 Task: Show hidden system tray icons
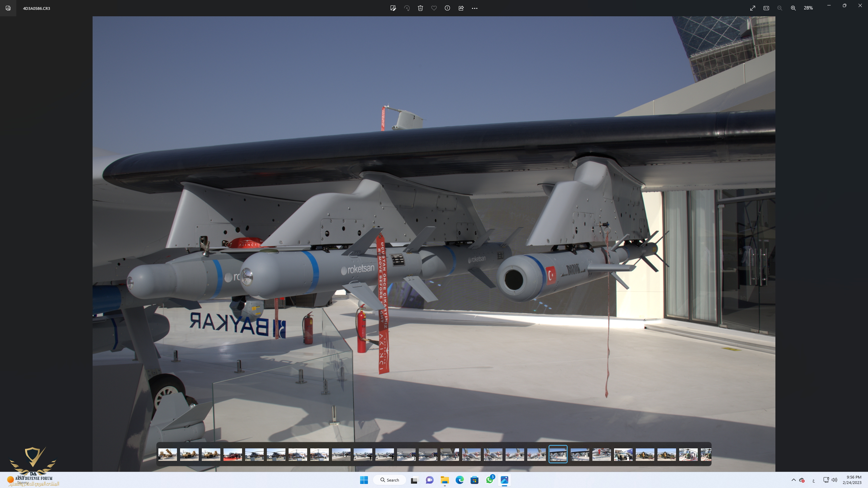(x=793, y=480)
